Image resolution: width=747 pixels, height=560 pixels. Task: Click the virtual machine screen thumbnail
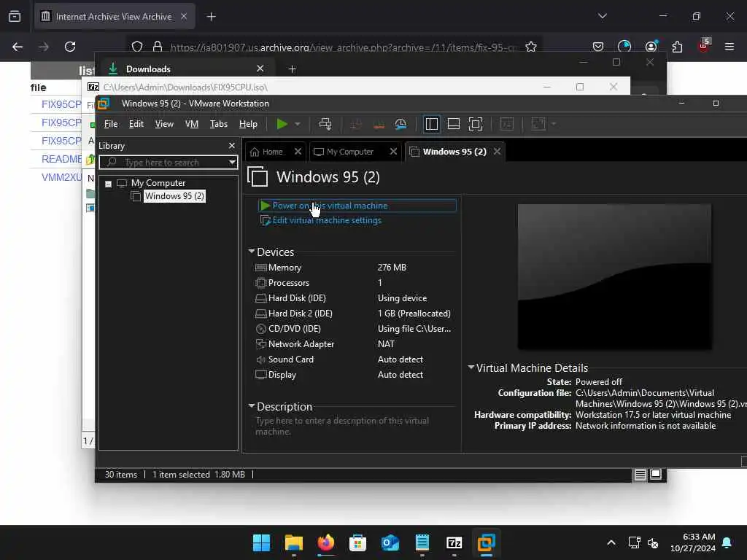pos(614,276)
